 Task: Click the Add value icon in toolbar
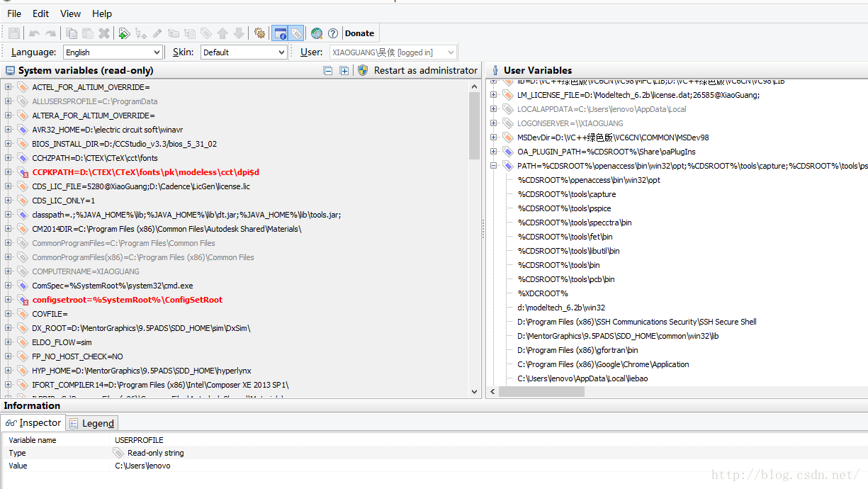tap(140, 33)
